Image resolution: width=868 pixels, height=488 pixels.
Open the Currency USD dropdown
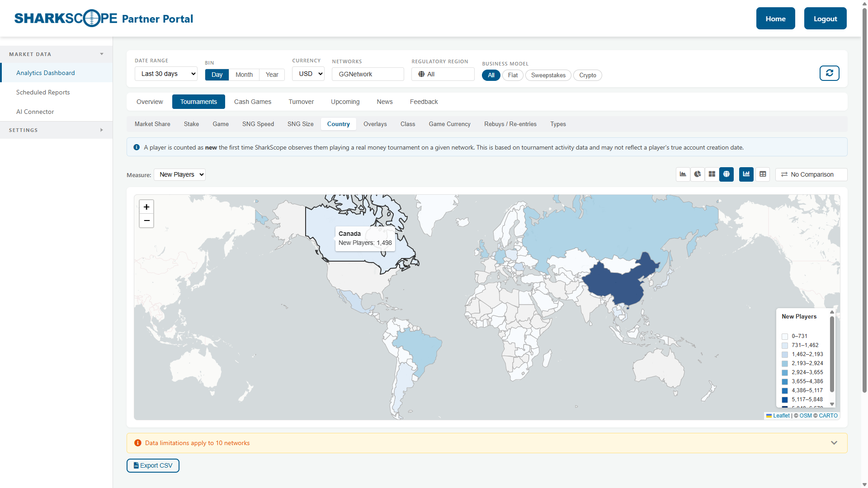(308, 74)
